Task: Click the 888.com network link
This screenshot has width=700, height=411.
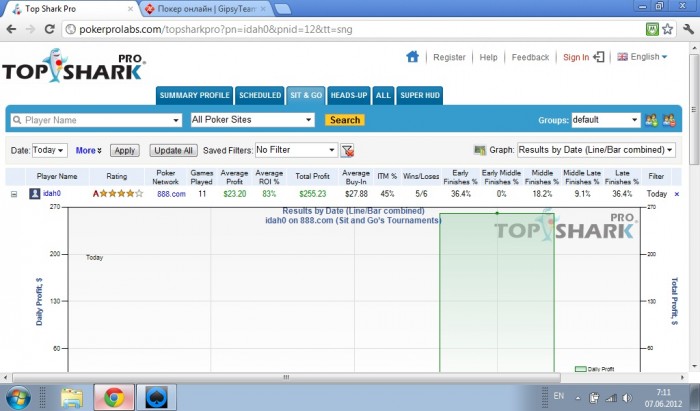Action: click(171, 194)
